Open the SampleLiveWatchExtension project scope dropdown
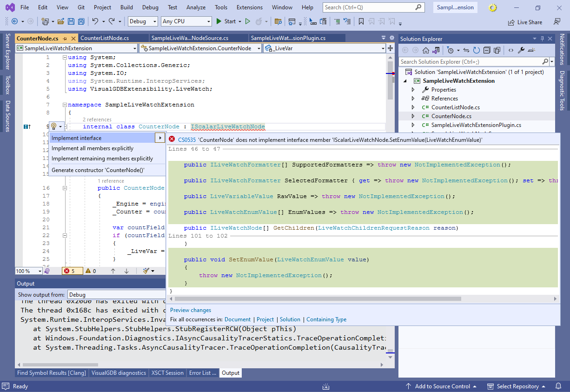The width and height of the screenshot is (570, 392). click(x=76, y=48)
